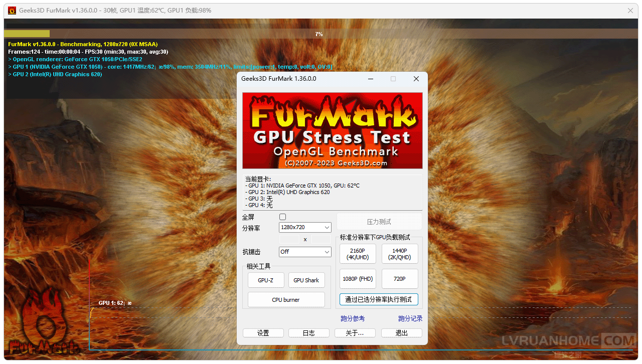Open the CPU burner tool
The image size is (642, 364).
286,300
